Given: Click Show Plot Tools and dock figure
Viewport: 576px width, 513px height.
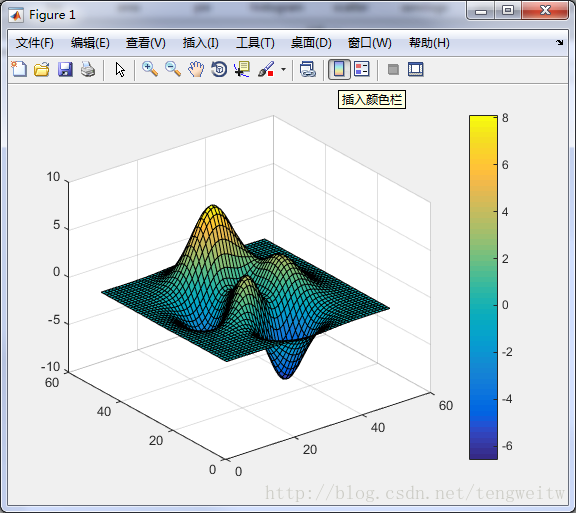Looking at the screenshot, I should (x=415, y=69).
